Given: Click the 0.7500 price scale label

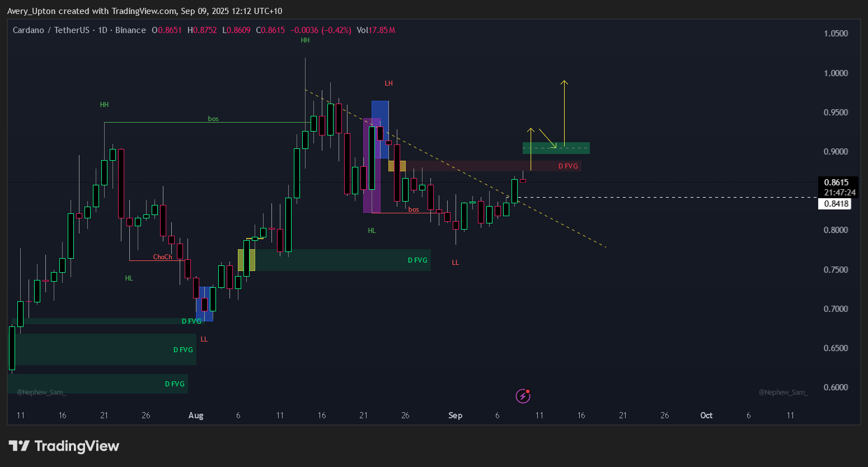Looking at the screenshot, I should [836, 270].
